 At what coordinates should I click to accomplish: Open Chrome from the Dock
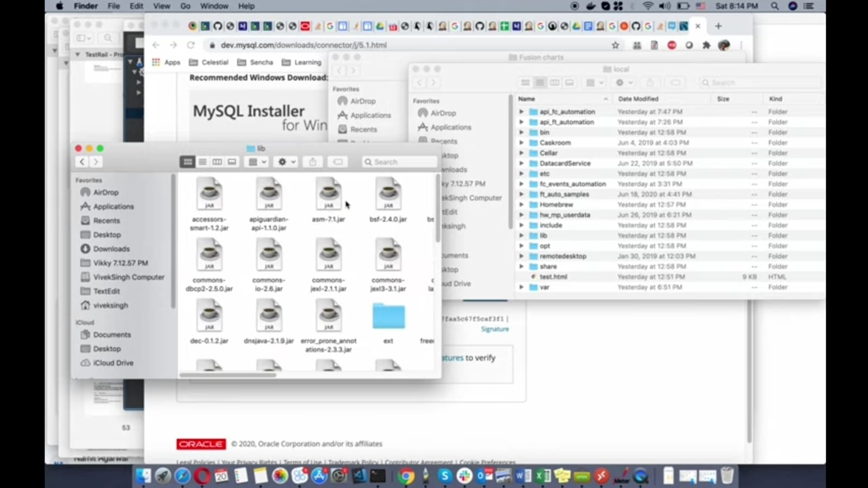pyautogui.click(x=405, y=476)
